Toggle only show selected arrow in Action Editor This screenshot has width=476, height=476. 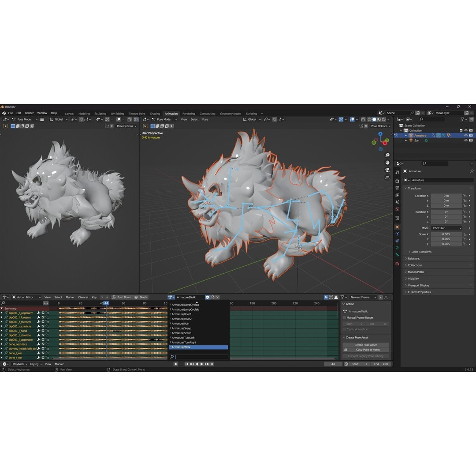[326, 297]
